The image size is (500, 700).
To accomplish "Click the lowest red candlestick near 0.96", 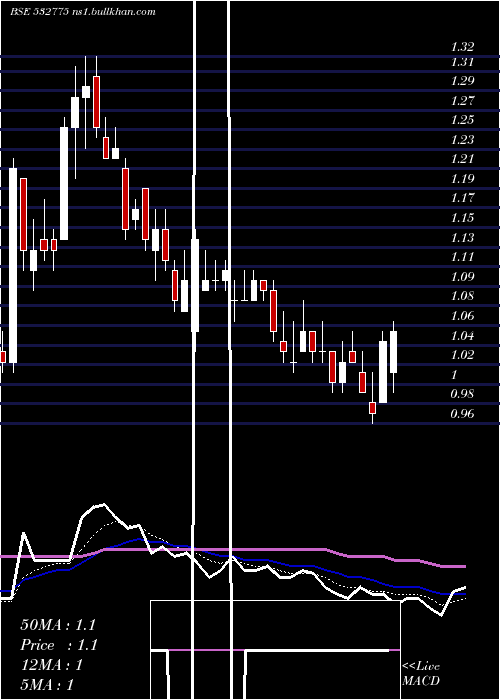I will 372,408.
